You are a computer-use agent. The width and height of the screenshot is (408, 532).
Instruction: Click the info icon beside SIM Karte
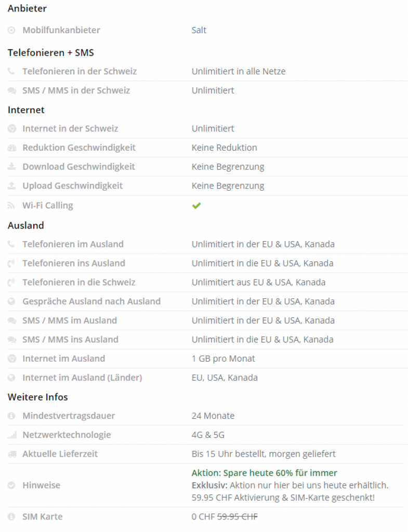[11, 517]
